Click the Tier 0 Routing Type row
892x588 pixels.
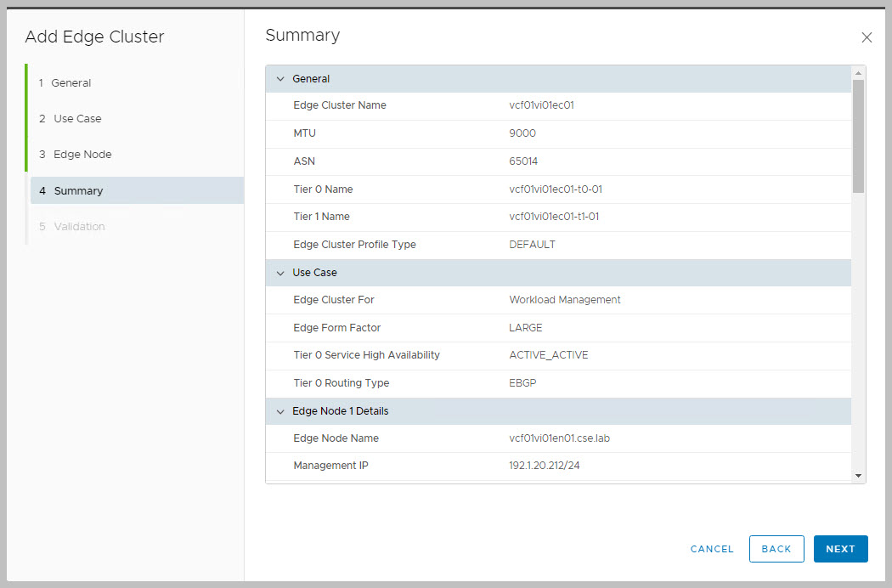click(557, 383)
